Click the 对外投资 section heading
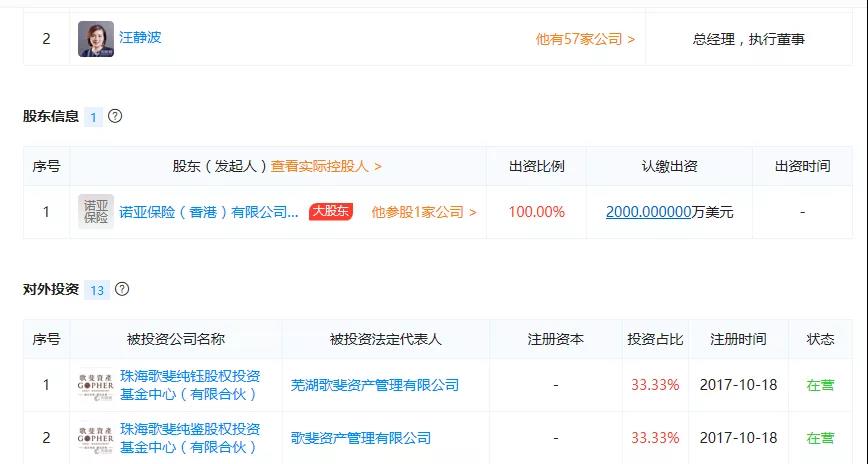 pos(51,289)
